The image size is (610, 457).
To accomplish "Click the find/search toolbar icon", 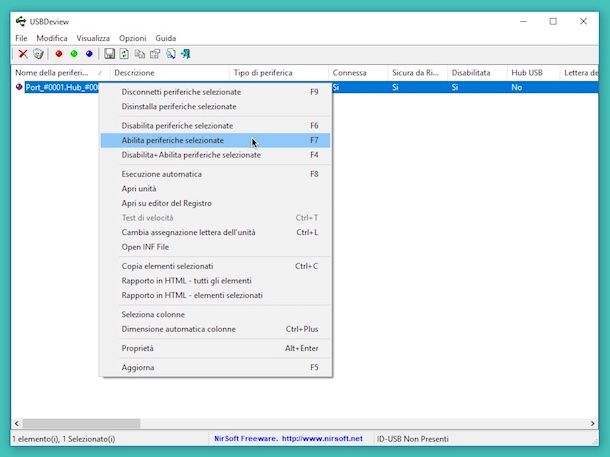I will coord(170,54).
